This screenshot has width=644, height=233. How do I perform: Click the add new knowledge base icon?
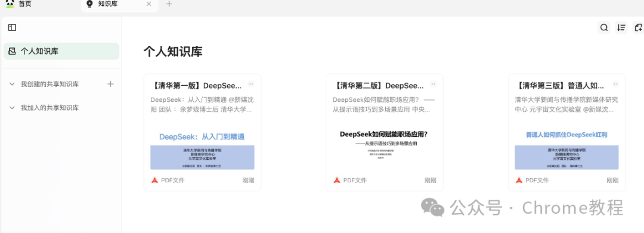638,27
